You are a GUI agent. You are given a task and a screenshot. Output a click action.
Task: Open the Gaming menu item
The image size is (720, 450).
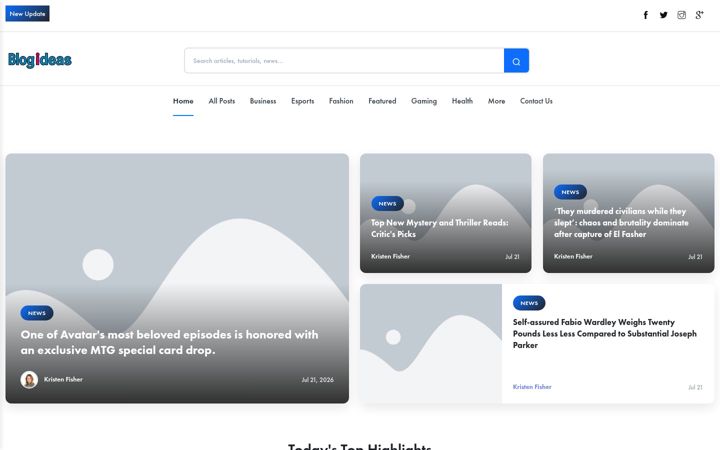424,101
